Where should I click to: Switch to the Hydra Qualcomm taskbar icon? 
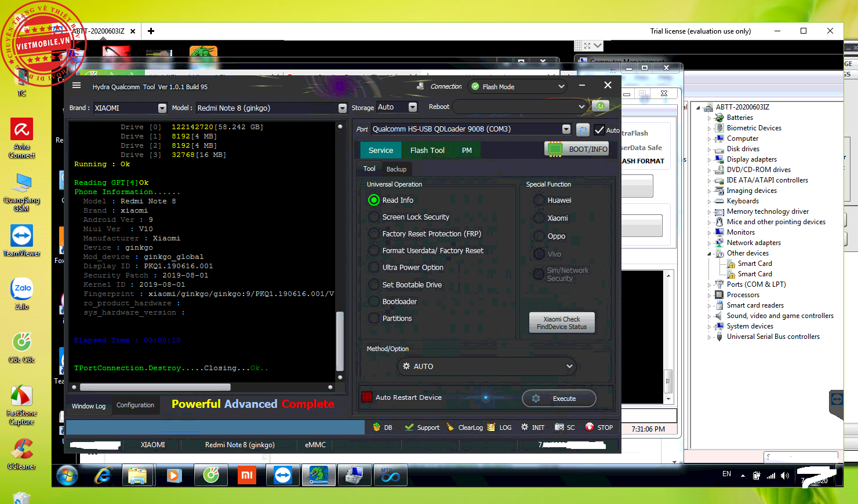pyautogui.click(x=319, y=476)
